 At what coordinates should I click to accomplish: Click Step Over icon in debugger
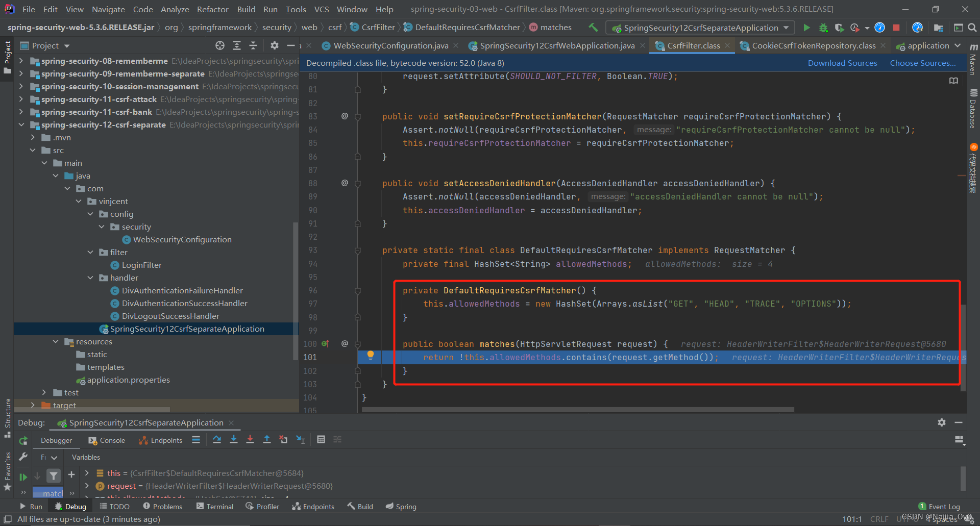click(217, 439)
